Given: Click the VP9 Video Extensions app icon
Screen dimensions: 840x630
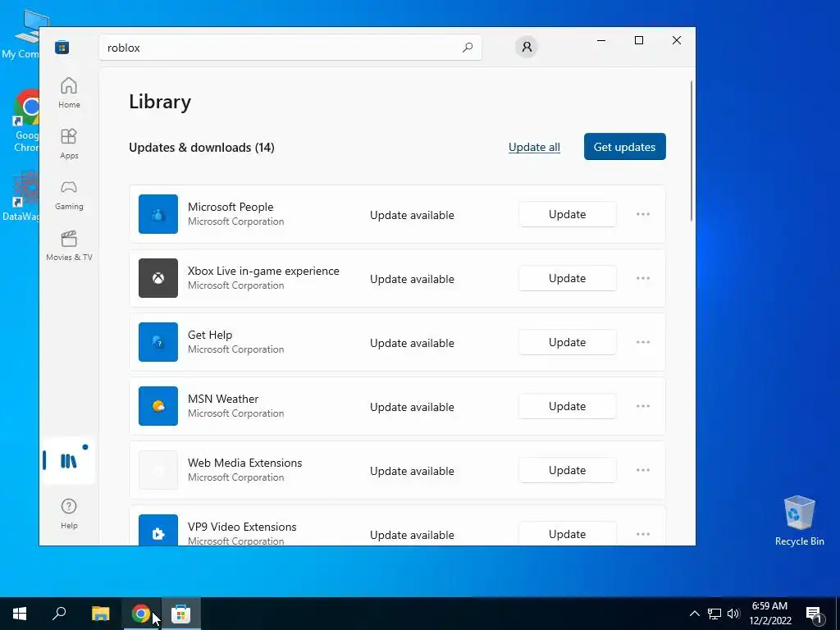Looking at the screenshot, I should pyautogui.click(x=158, y=530).
